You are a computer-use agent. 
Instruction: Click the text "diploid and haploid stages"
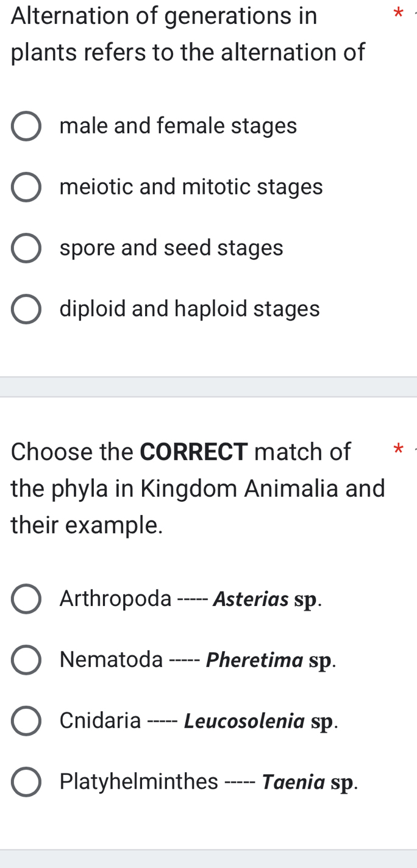[x=189, y=309]
